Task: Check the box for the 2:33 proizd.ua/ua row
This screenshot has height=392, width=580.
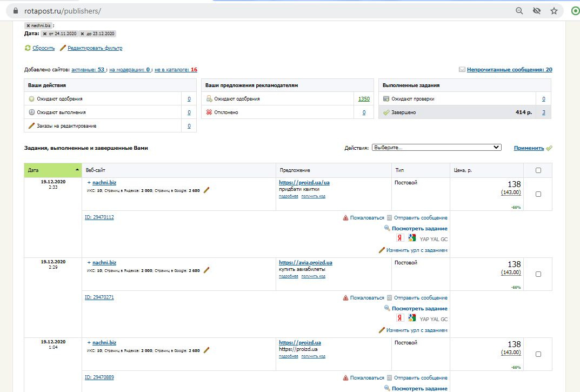Action: click(538, 194)
